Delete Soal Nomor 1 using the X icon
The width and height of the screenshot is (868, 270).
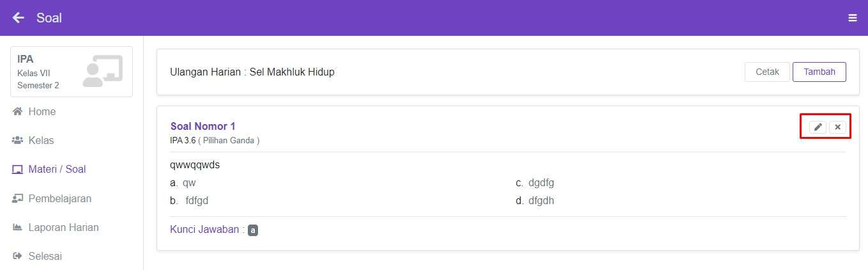(x=837, y=127)
